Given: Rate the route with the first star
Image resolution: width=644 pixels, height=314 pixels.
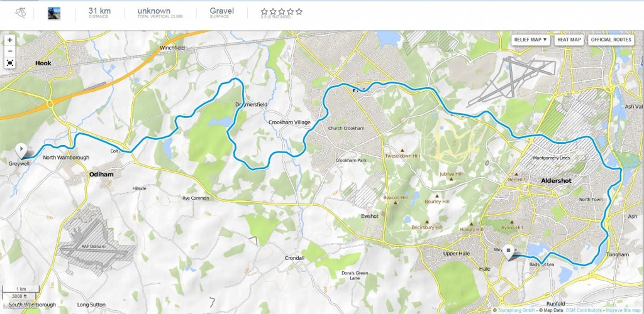Looking at the screenshot, I should click(x=265, y=11).
